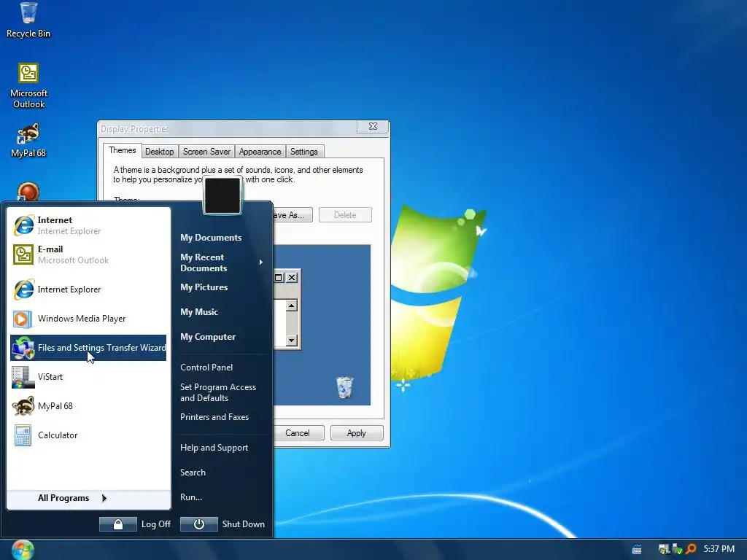Viewport: 747px width, 560px height.
Task: Switch to the Screen Saver tab
Action: (x=206, y=152)
